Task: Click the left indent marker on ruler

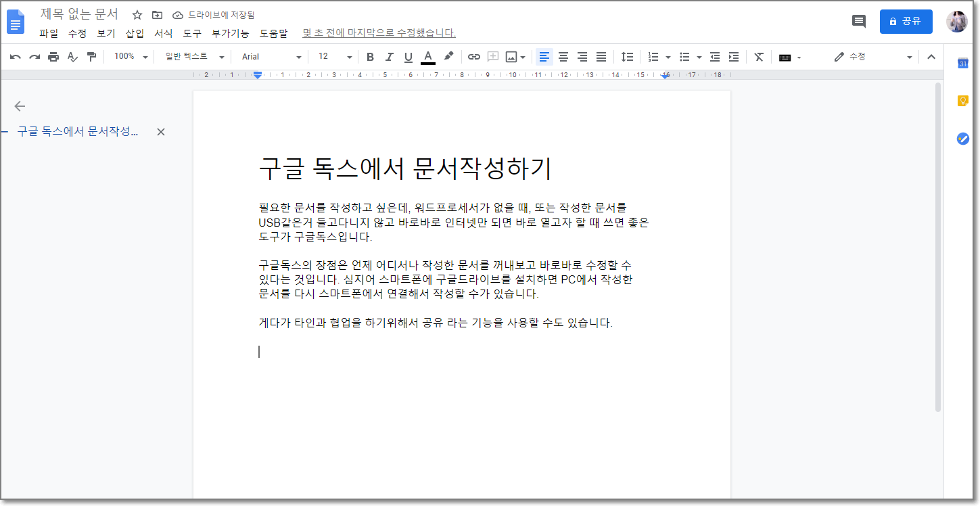Action: point(258,76)
